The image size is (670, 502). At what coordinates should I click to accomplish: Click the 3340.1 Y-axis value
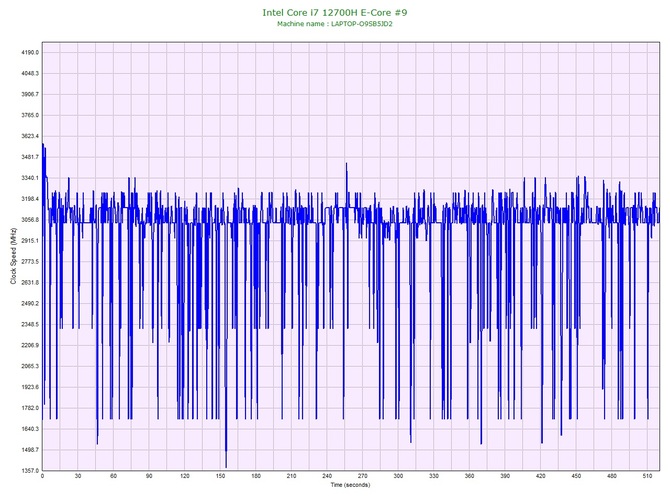click(30, 178)
